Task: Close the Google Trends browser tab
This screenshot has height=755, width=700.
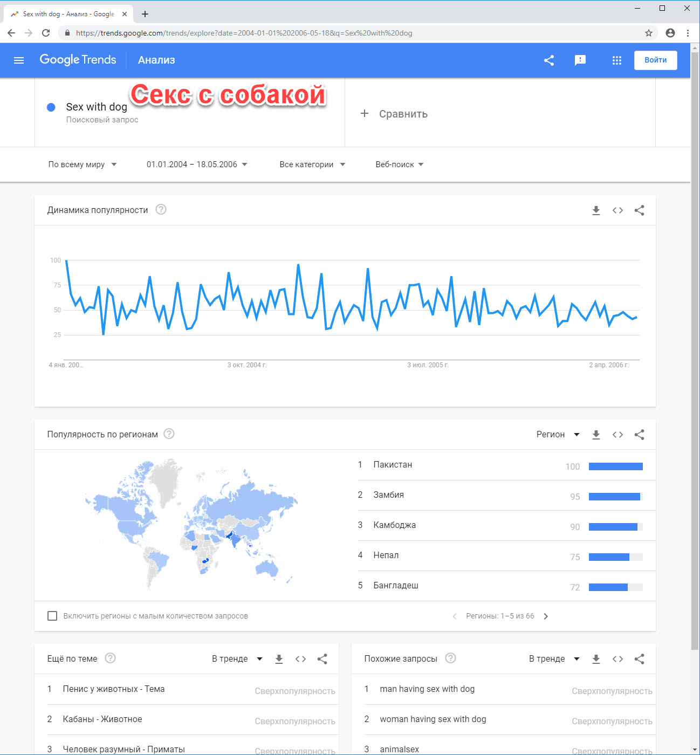Action: 125,14
